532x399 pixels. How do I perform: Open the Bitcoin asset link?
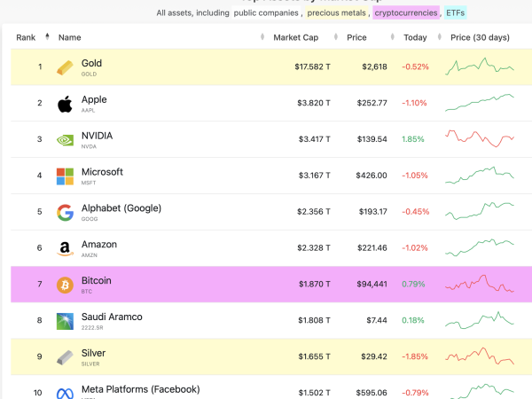point(97,280)
